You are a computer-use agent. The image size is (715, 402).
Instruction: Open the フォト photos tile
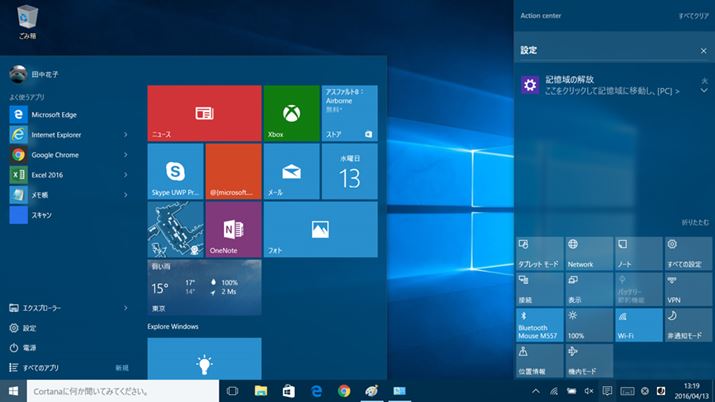click(320, 229)
